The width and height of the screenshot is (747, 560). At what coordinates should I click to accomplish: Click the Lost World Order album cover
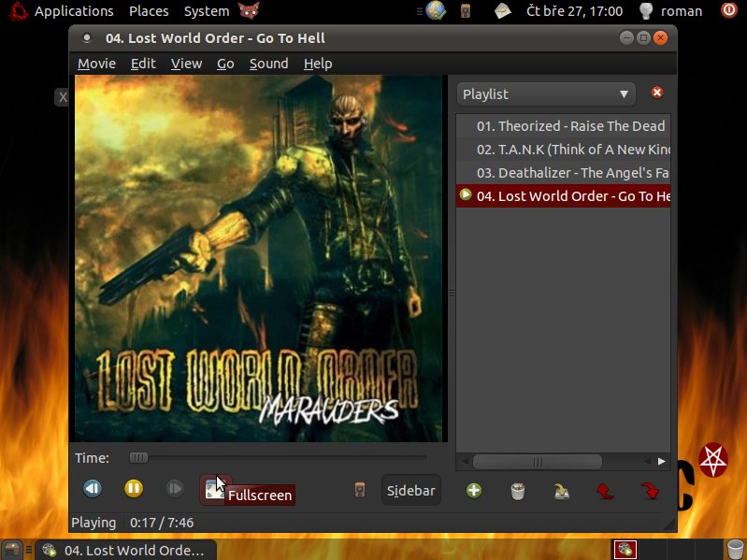[x=258, y=259]
